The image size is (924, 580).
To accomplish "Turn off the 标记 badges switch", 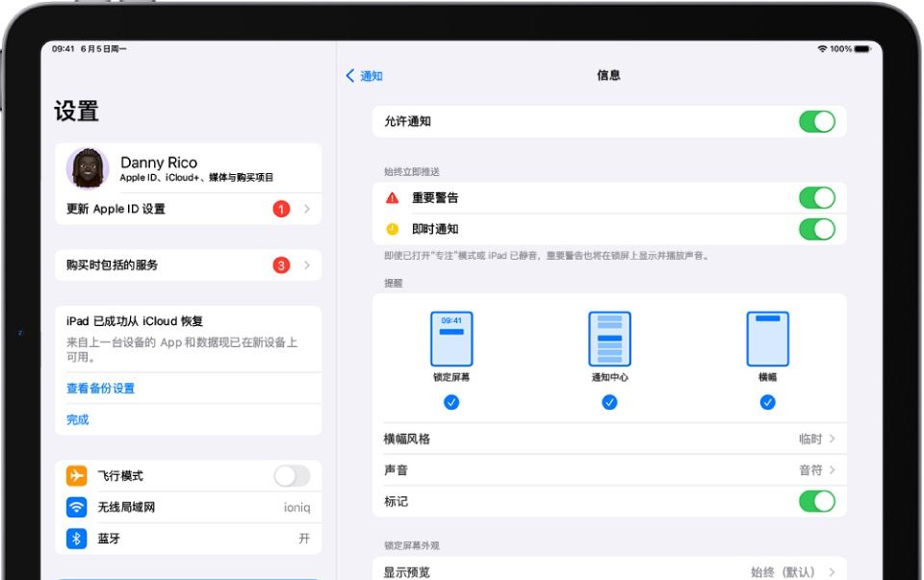I will coord(817,501).
